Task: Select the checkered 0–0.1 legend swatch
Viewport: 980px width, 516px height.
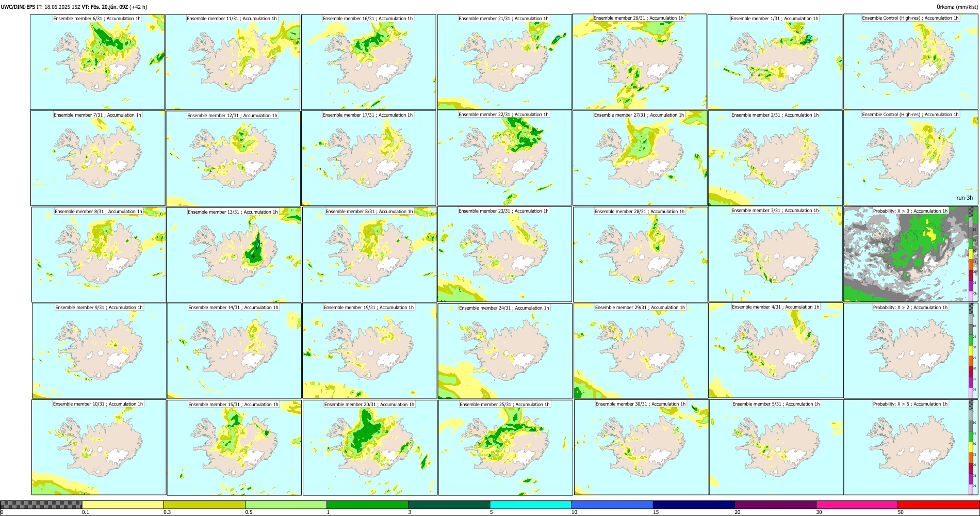Action: click(x=41, y=505)
